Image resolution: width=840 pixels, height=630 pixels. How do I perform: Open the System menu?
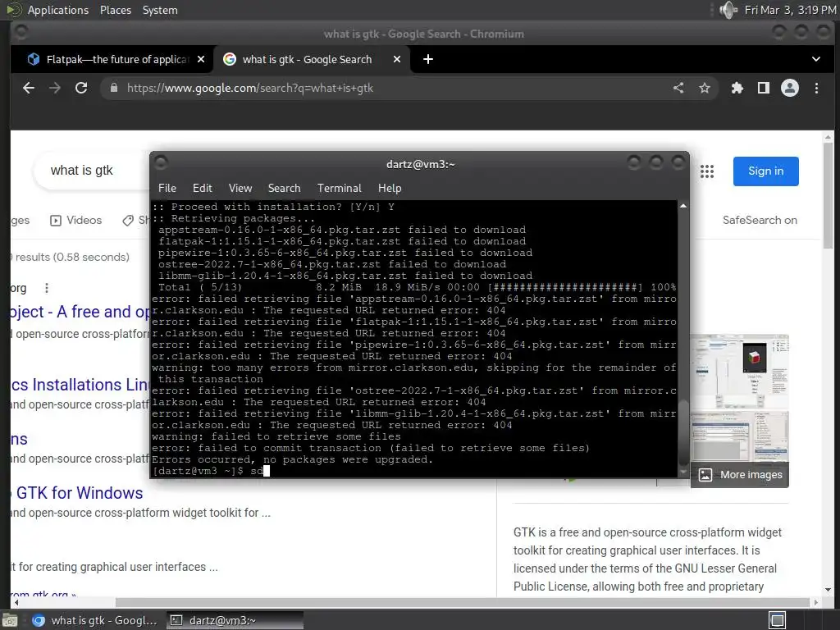click(x=160, y=10)
